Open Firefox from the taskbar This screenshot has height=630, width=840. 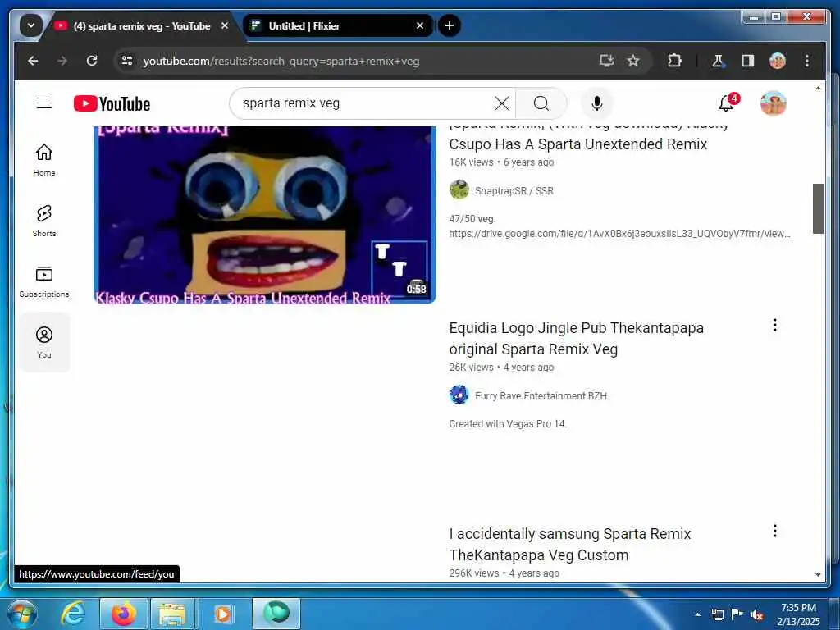click(124, 614)
